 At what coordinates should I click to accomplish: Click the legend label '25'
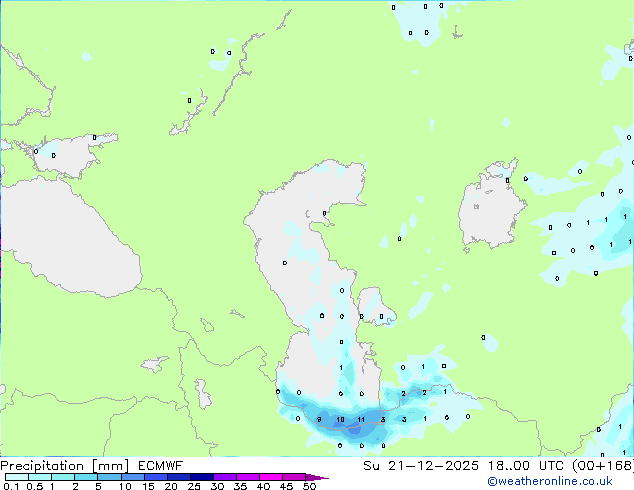pos(194,486)
